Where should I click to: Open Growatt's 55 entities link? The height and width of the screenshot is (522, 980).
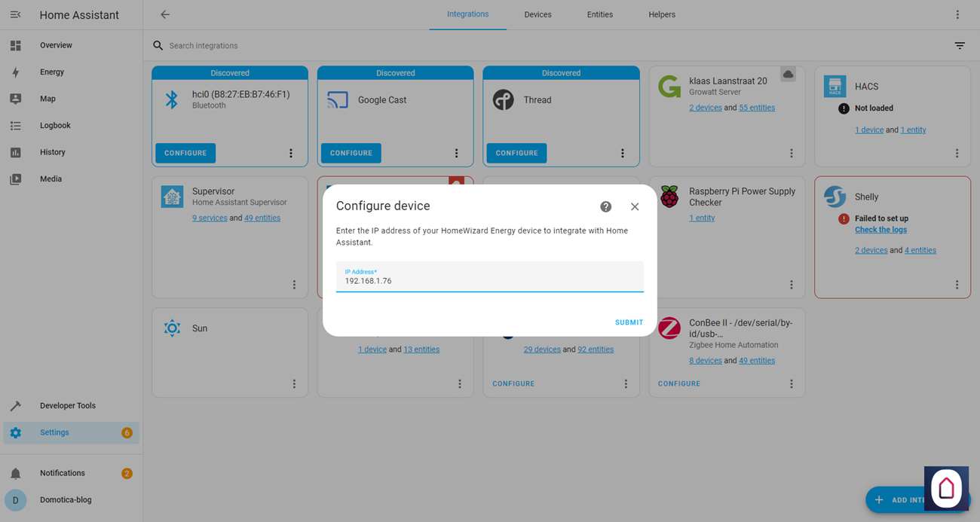coord(757,108)
